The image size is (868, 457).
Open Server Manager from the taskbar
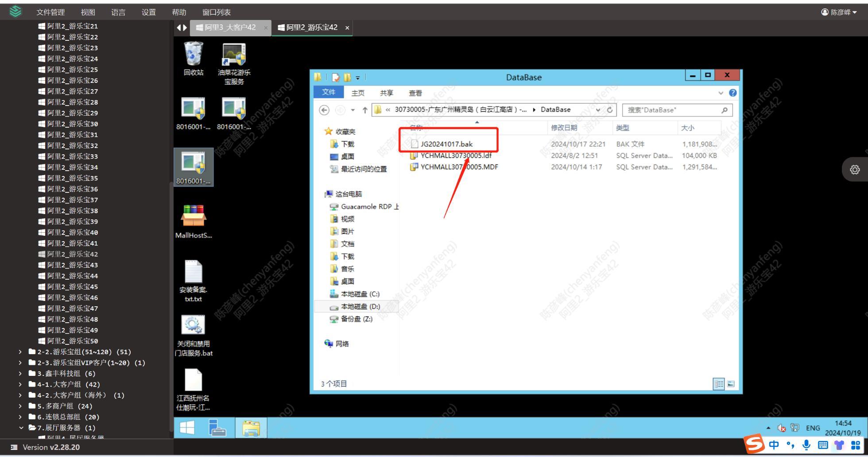(x=217, y=428)
